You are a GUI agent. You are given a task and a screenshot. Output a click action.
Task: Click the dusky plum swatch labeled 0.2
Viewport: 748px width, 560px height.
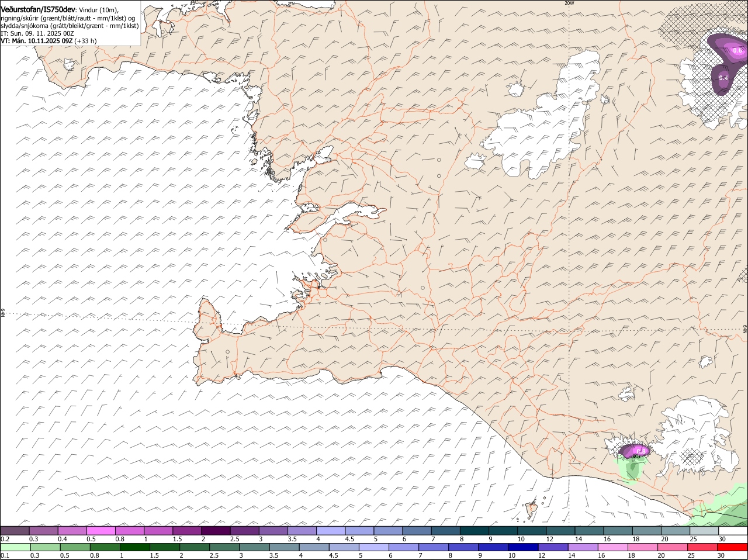tap(15, 531)
